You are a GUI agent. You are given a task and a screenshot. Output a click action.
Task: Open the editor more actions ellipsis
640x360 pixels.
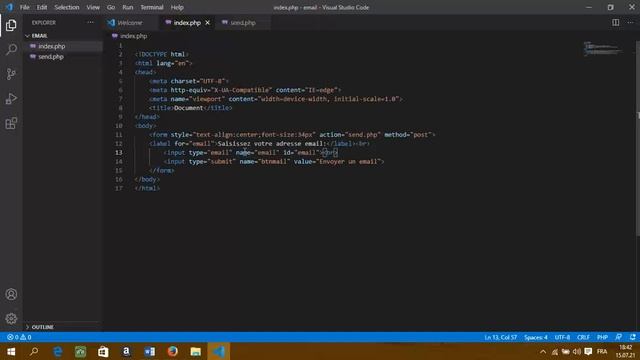coord(630,22)
